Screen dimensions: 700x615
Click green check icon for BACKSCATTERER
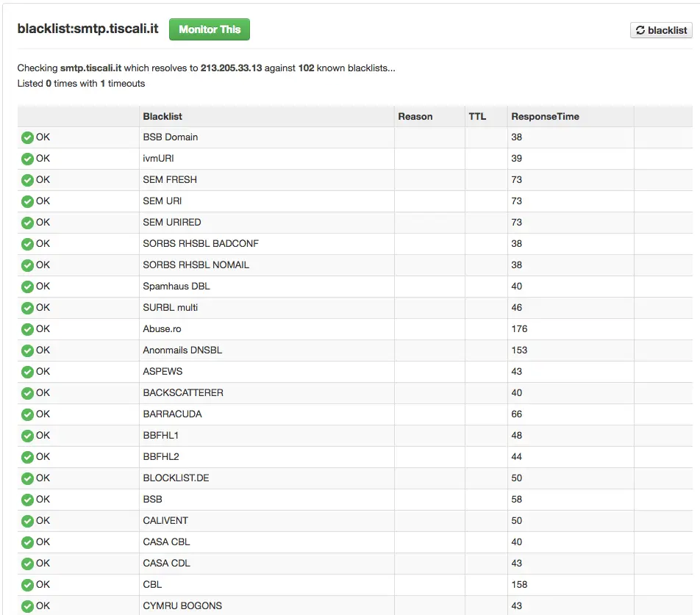(x=27, y=393)
